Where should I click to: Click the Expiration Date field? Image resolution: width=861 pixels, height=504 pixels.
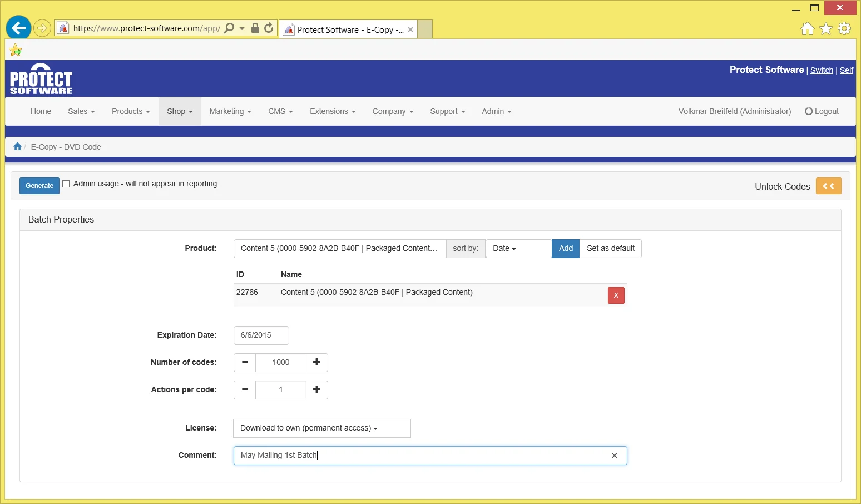261,335
